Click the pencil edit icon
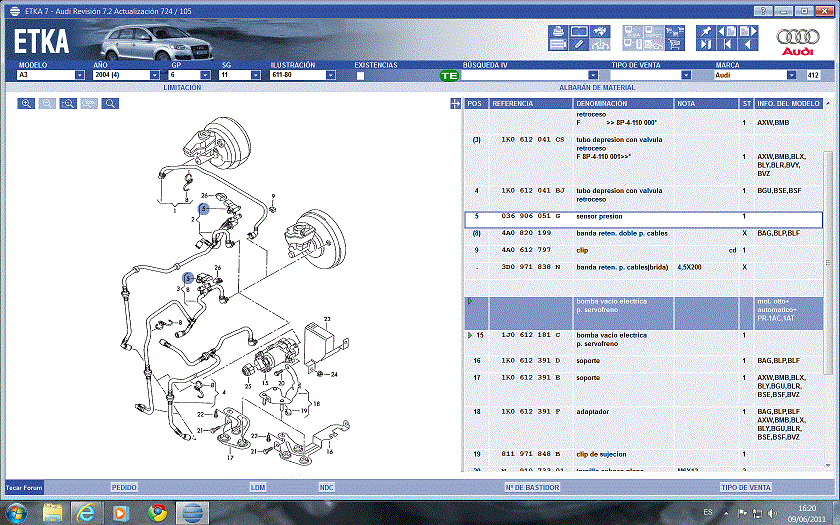 click(x=579, y=44)
